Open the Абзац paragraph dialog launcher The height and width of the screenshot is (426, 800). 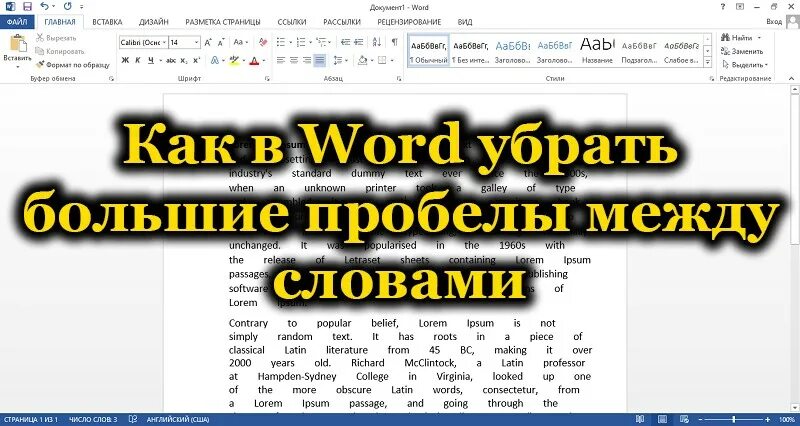[399, 79]
